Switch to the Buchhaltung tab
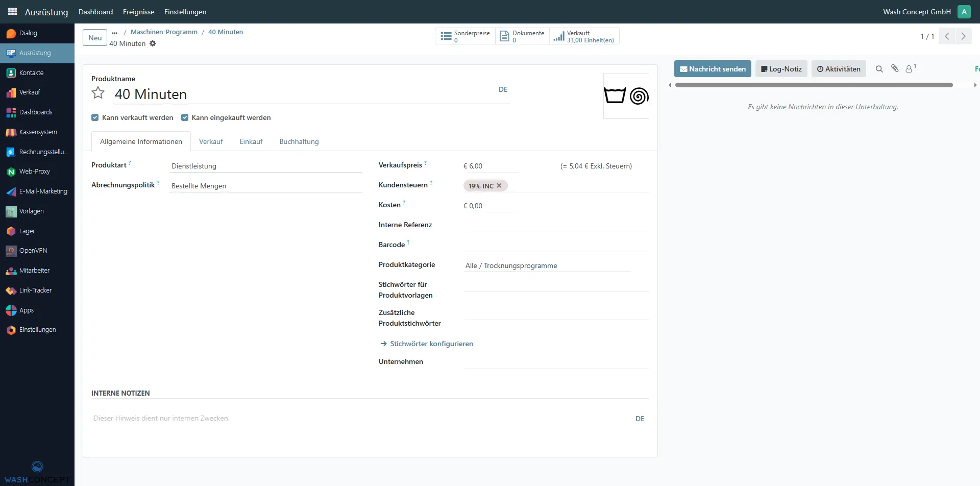 click(x=299, y=141)
